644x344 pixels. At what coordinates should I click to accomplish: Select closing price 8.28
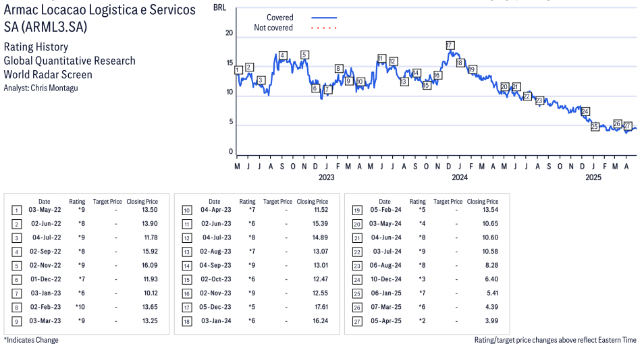(x=491, y=265)
